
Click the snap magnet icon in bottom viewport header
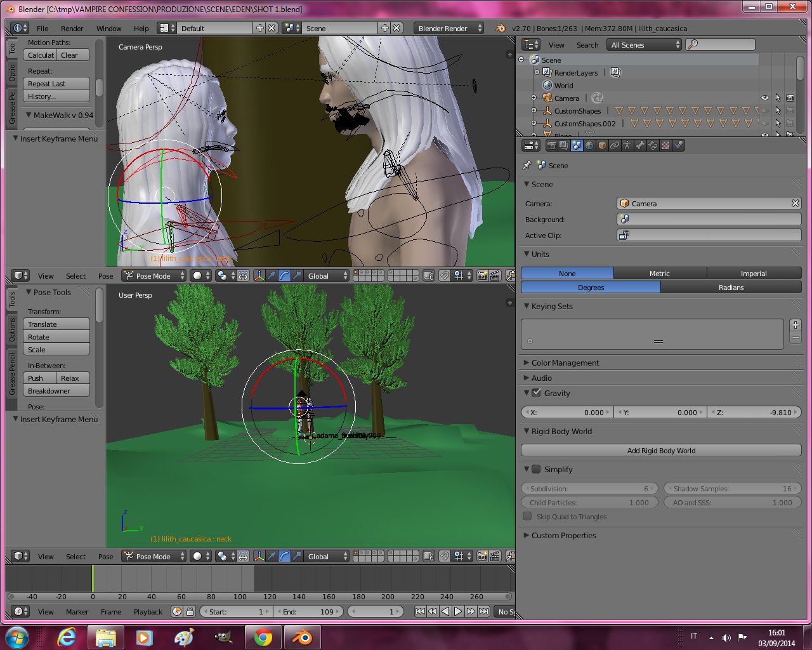[x=445, y=556]
